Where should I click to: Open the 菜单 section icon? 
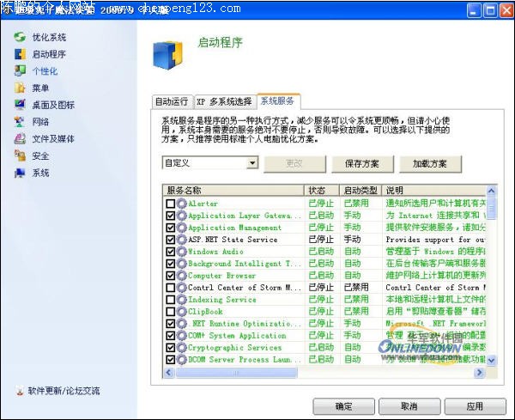20,88
